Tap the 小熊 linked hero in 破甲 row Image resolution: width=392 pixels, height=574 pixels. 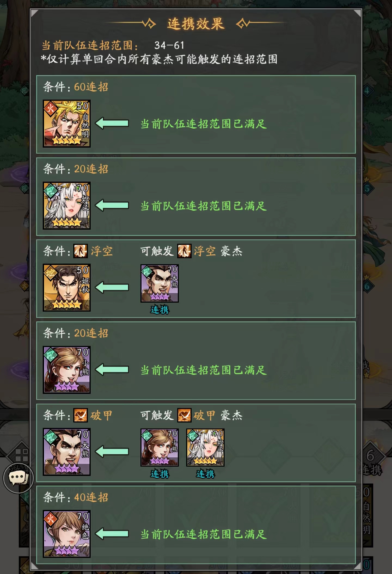click(160, 447)
